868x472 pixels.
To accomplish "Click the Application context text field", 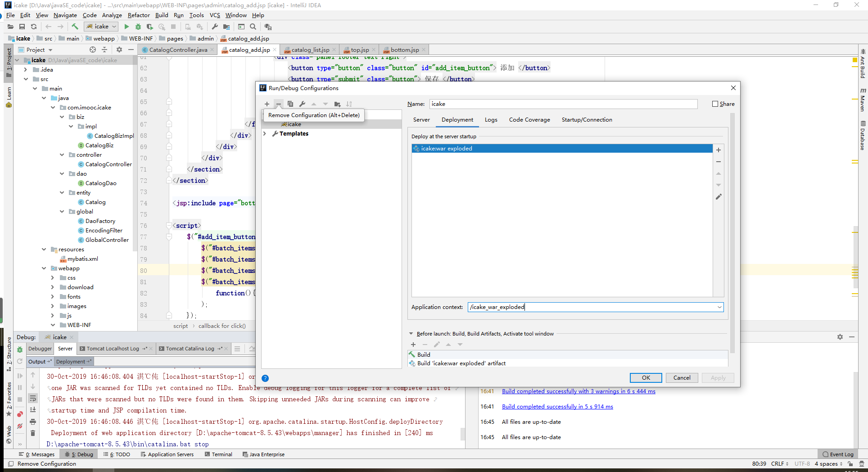I will click(591, 307).
